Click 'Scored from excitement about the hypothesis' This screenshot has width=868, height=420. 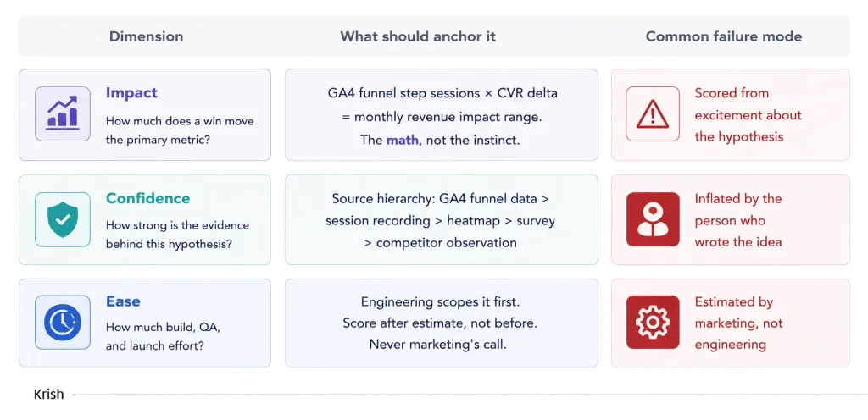click(748, 115)
